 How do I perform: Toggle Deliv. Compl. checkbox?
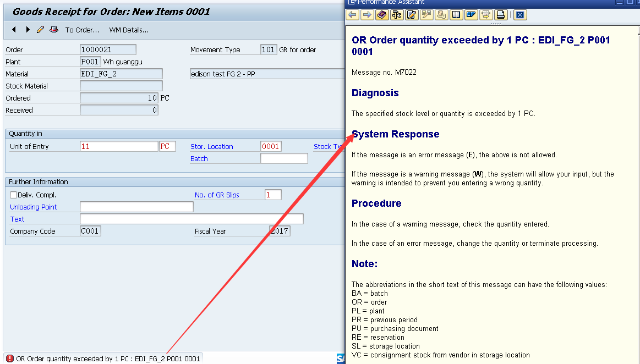(13, 195)
